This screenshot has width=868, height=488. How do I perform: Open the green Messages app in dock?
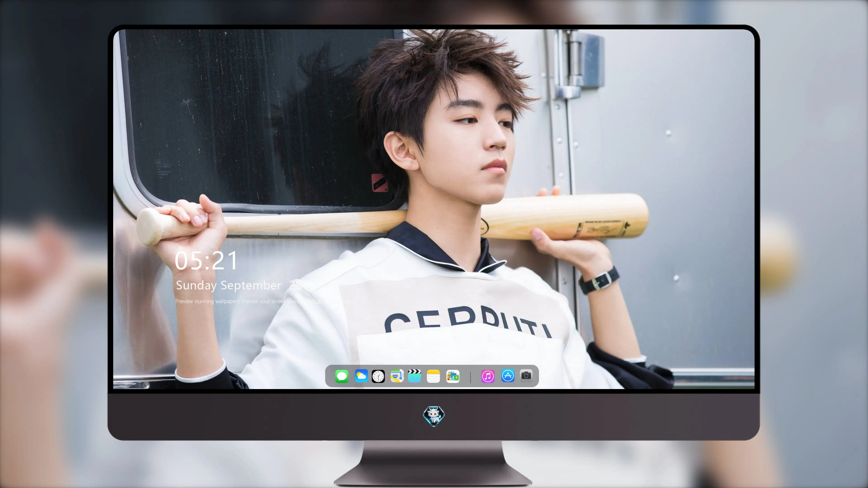click(x=342, y=376)
